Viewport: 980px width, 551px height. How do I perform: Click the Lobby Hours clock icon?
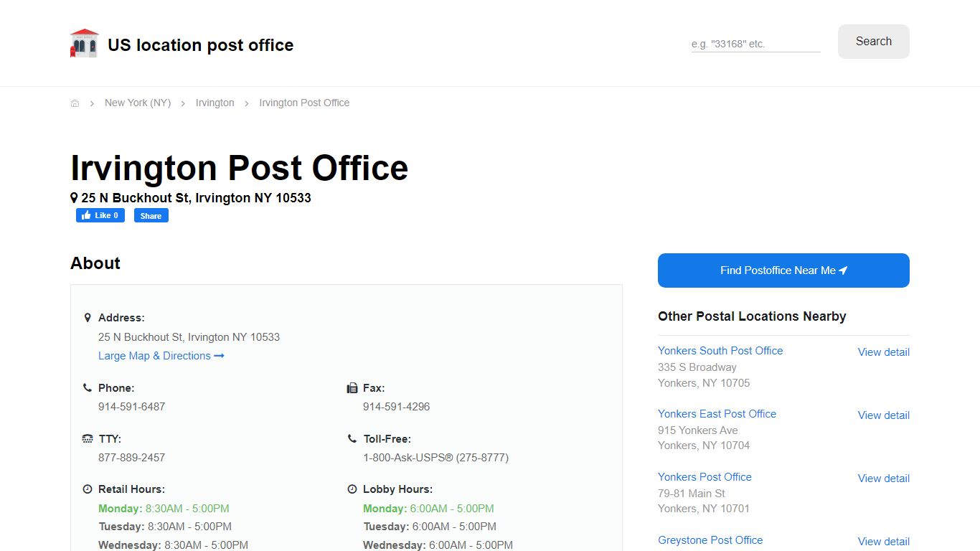coord(352,489)
